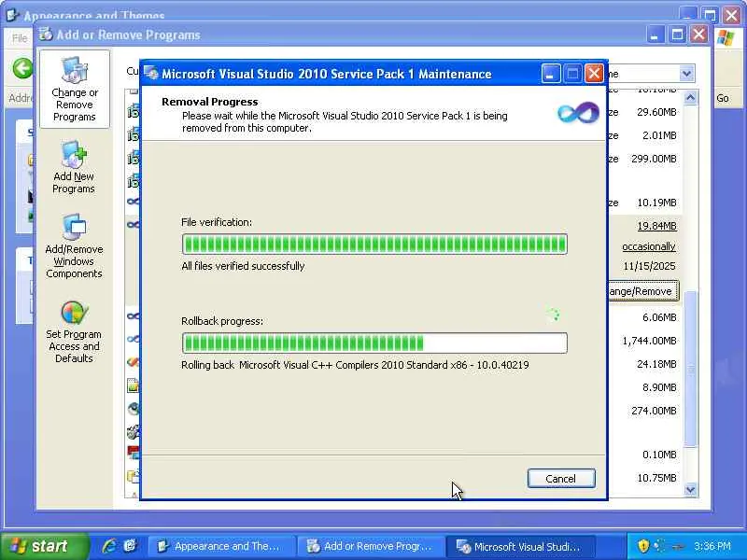This screenshot has height=560, width=747.
Task: Click the Removal Progress heading
Action: 209,102
